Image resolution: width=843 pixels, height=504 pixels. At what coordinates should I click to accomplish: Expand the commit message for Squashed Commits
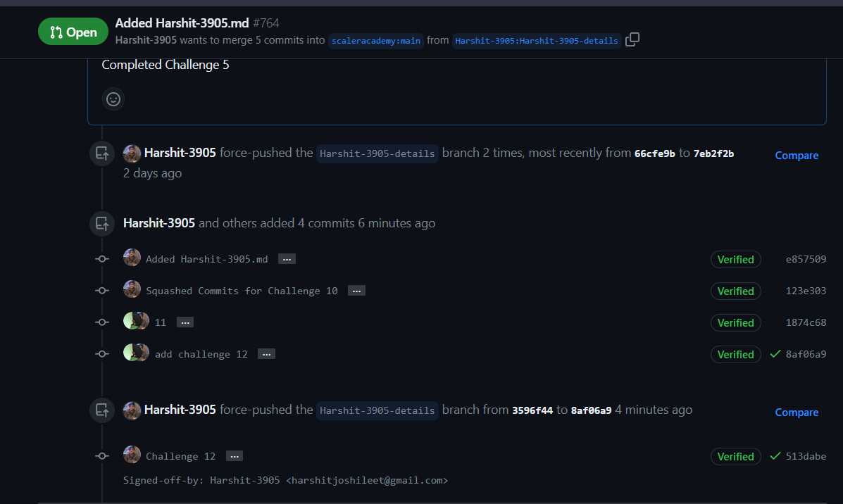point(356,290)
